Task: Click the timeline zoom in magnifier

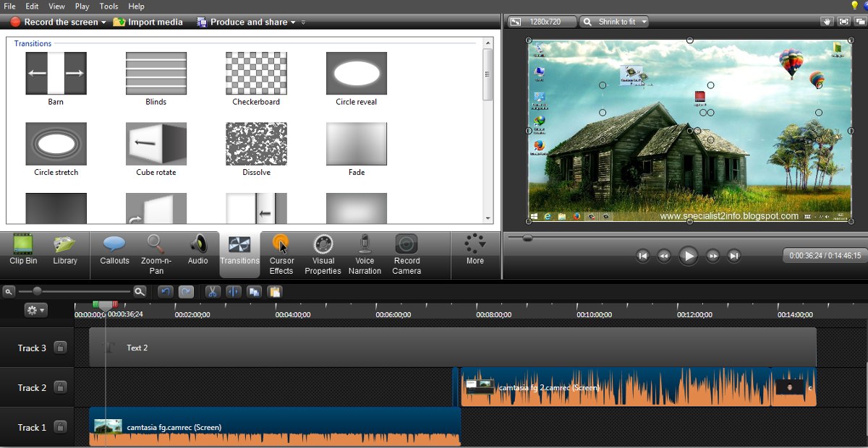Action: [x=140, y=292]
